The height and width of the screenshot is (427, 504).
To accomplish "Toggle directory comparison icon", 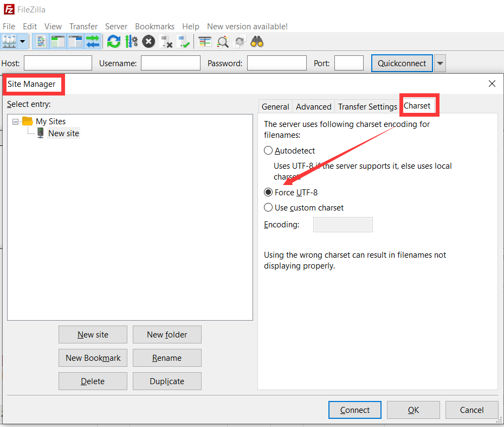I will click(x=222, y=42).
